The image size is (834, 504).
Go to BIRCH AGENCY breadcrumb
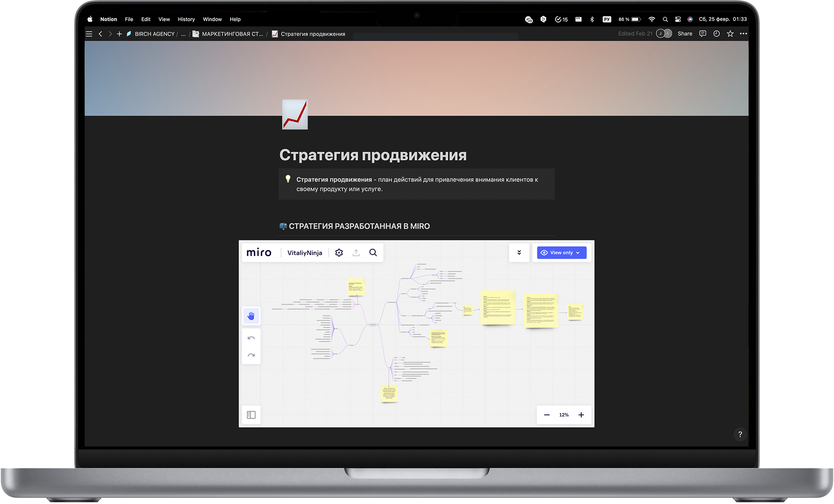(x=154, y=34)
